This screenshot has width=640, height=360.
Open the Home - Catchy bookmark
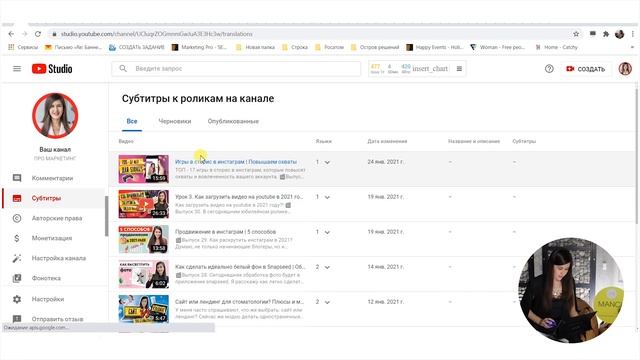click(x=556, y=47)
